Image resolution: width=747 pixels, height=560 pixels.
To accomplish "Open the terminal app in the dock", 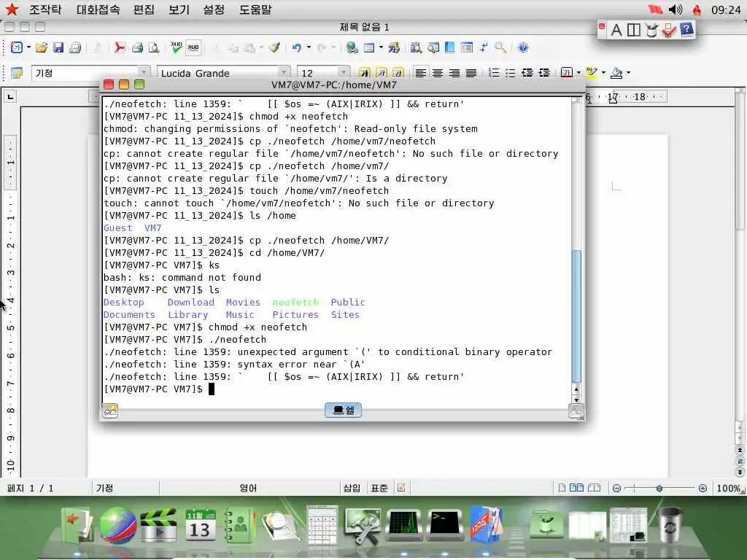I will click(444, 525).
